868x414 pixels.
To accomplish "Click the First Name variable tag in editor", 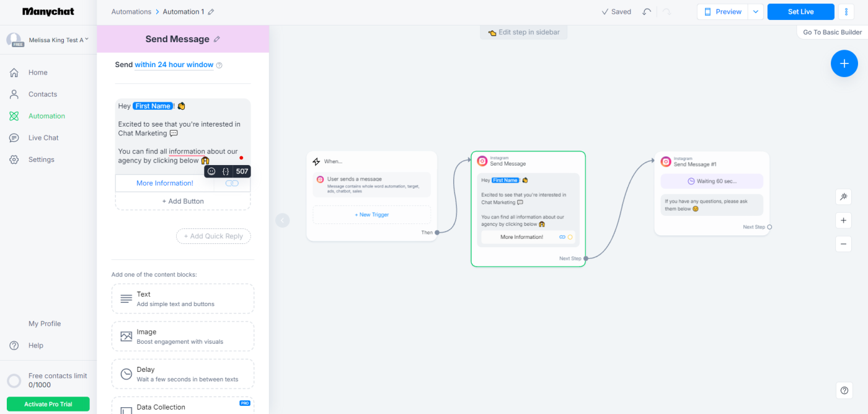I will 153,106.
